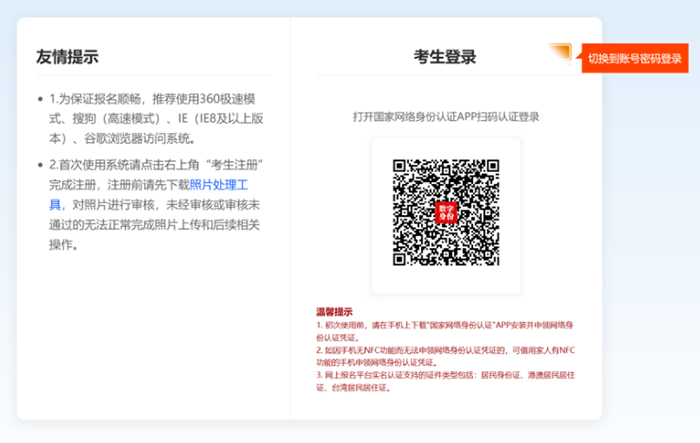Click the 切换到账号密码登录 tooltip label

[x=635, y=58]
